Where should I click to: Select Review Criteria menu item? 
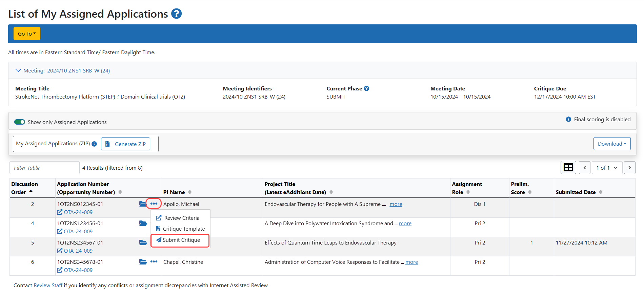181,218
